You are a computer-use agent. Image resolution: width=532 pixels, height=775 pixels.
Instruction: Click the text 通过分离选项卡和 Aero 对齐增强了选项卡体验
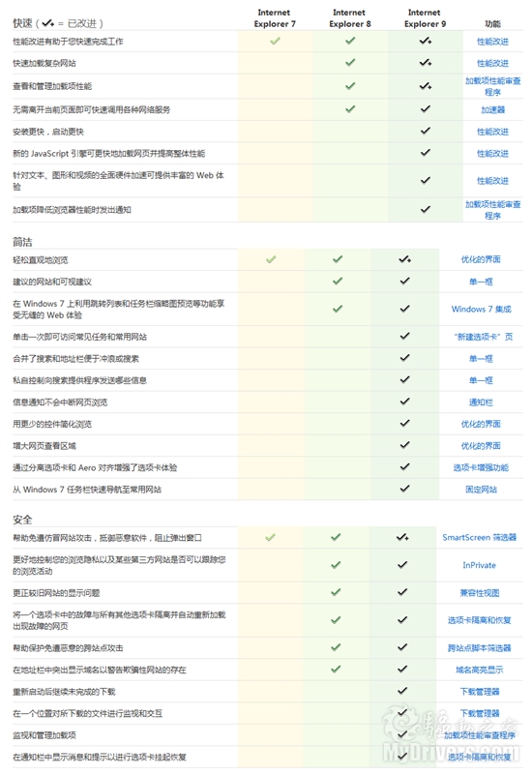(95, 467)
